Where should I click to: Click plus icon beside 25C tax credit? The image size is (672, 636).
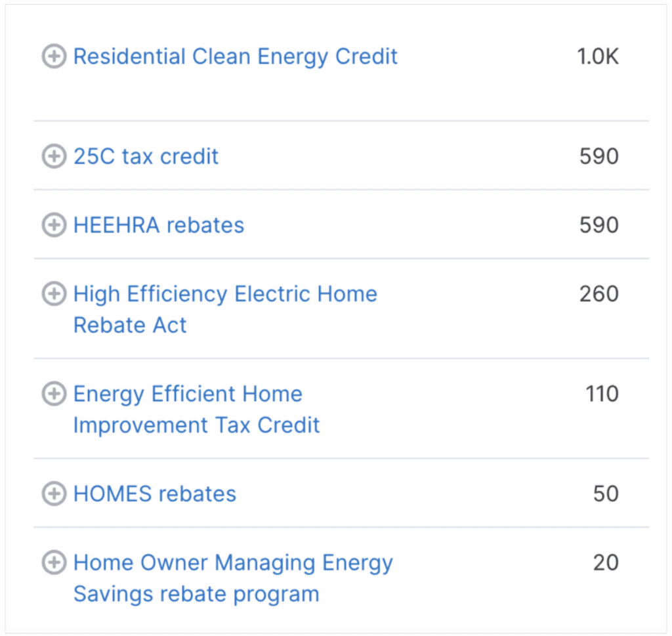click(x=54, y=156)
